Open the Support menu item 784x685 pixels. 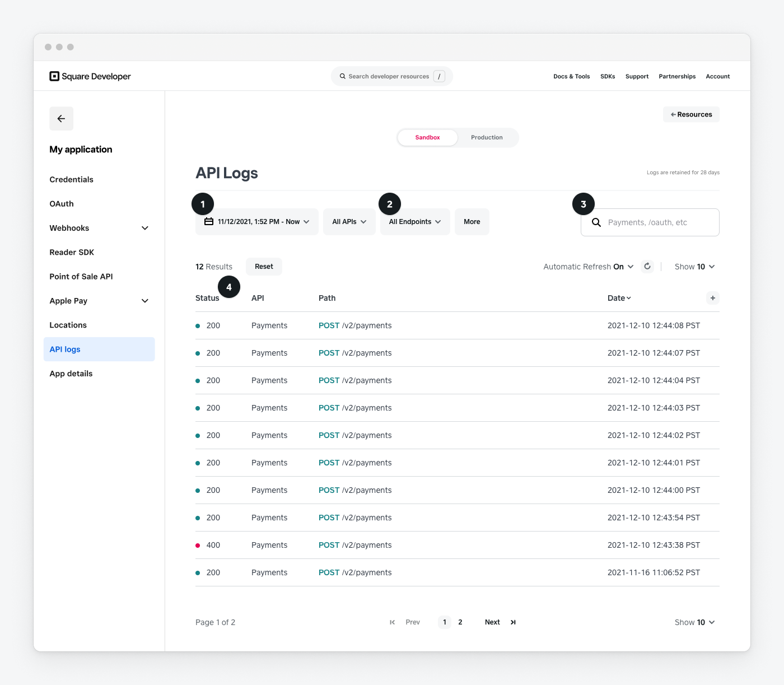tap(637, 76)
